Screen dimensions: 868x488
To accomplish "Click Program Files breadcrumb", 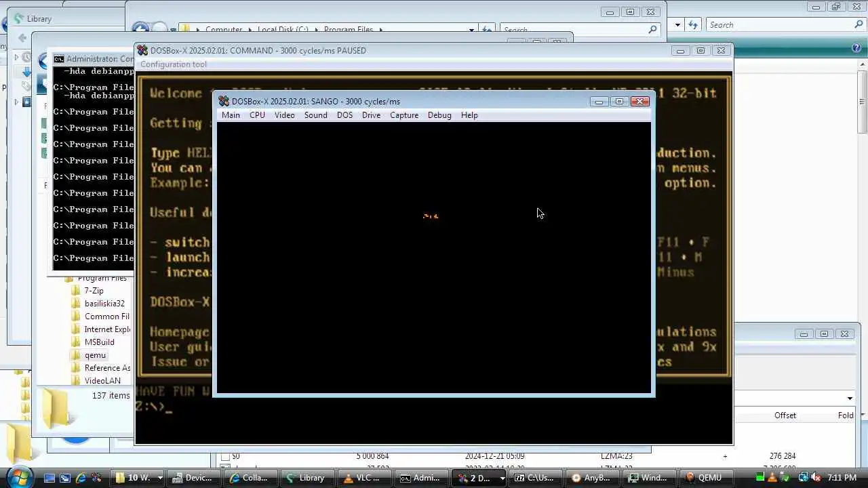I will tap(349, 30).
